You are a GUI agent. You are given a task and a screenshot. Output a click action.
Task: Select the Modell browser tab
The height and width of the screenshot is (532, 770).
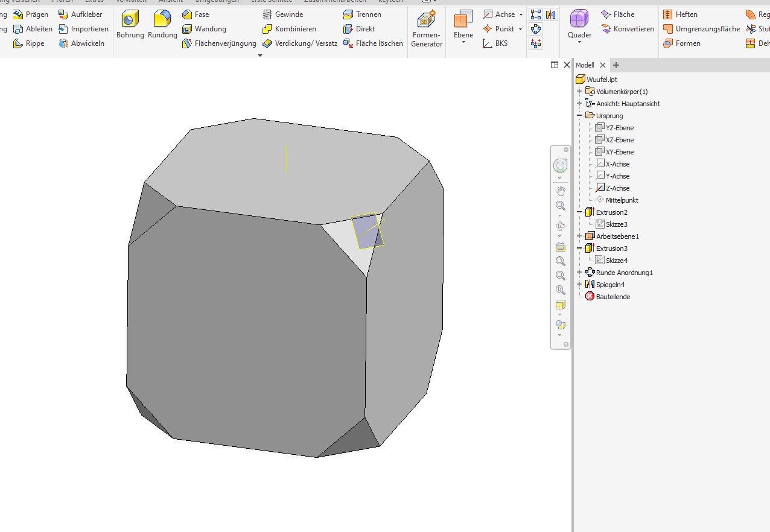585,65
